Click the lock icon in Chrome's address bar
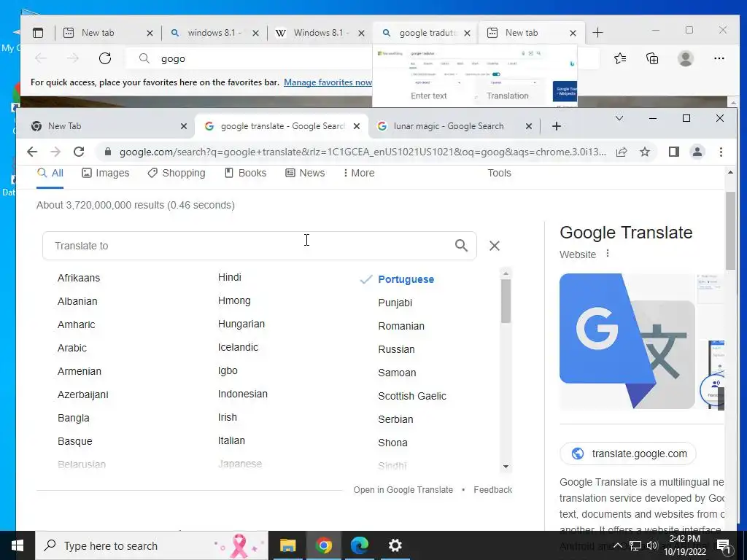 (x=108, y=152)
